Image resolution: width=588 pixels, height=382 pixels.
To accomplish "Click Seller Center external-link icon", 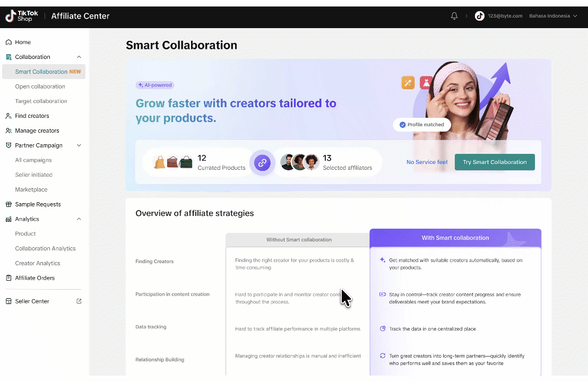I will (79, 301).
